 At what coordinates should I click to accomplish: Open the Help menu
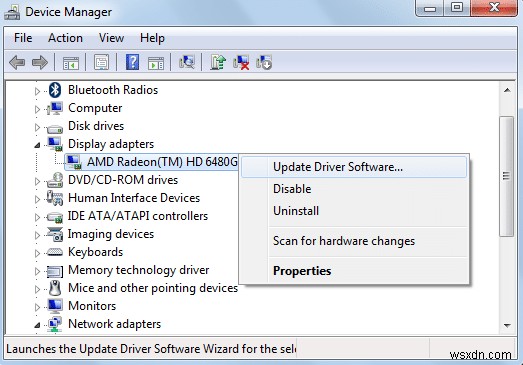pos(152,38)
